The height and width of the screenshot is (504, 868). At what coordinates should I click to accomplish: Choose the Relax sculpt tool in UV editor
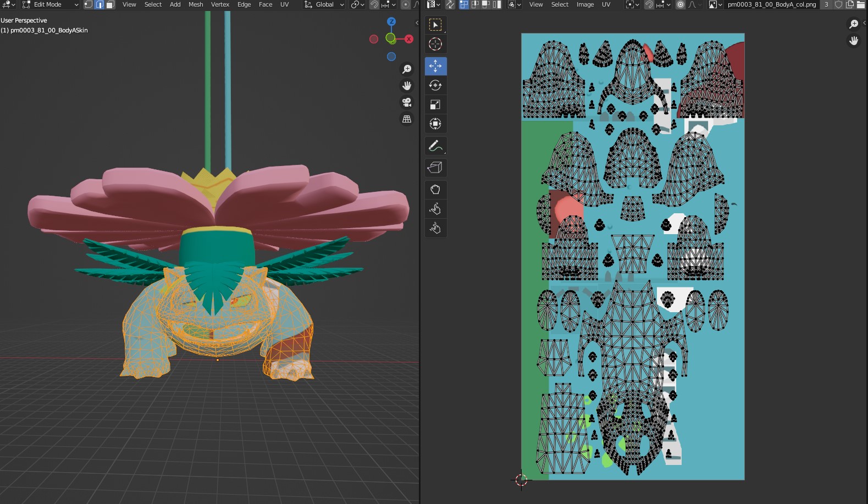tap(435, 209)
